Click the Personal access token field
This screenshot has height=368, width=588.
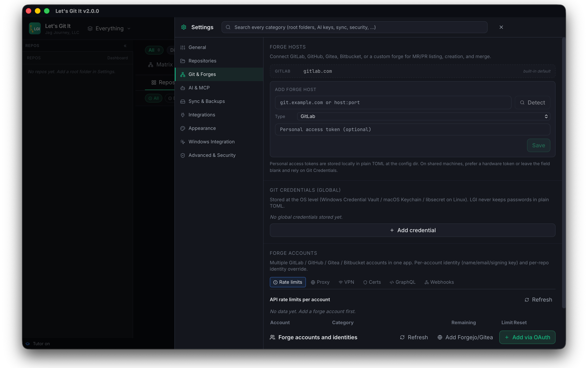(x=412, y=129)
